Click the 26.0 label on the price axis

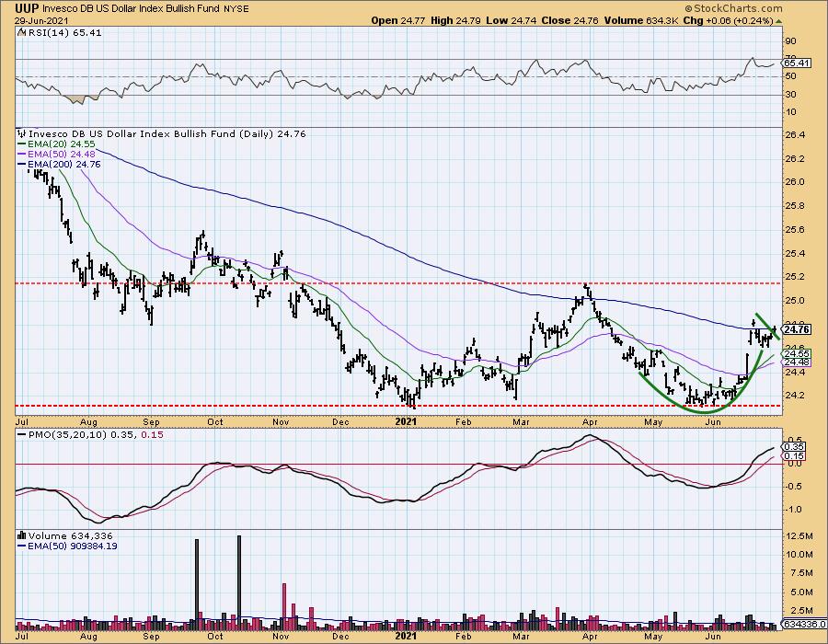795,182
